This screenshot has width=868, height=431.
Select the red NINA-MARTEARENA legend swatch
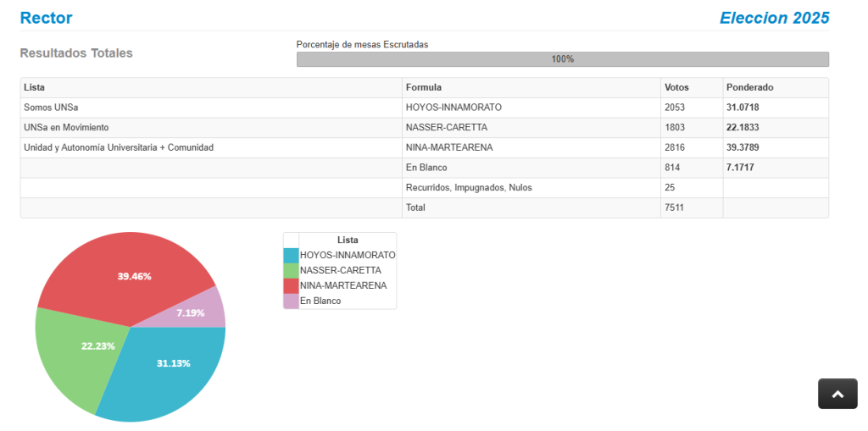(291, 285)
